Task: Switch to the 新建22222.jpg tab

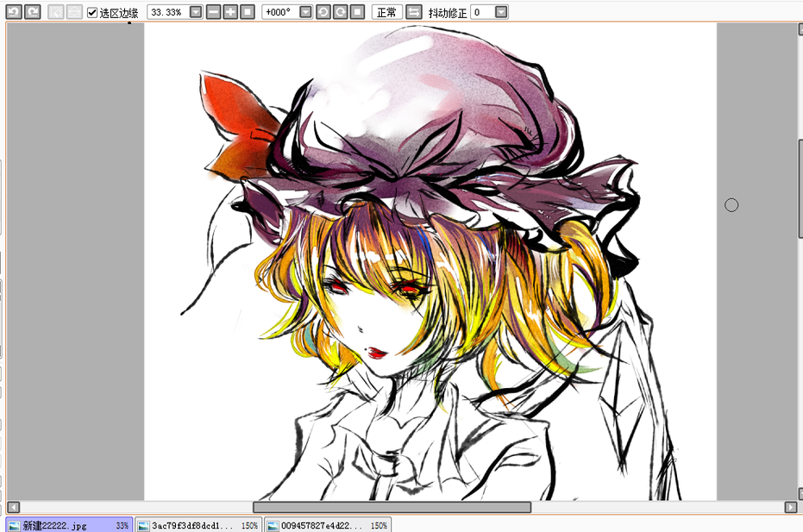Action: [x=69, y=525]
